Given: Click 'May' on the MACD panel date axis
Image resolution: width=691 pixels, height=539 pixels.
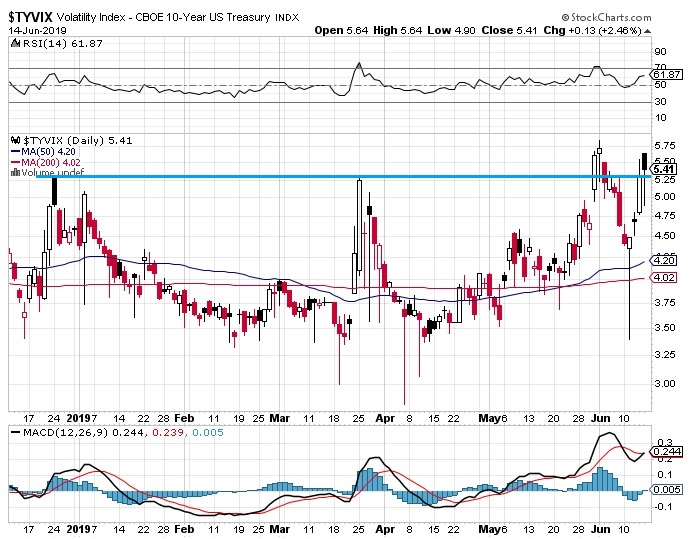Looking at the screenshot, I should (489, 529).
